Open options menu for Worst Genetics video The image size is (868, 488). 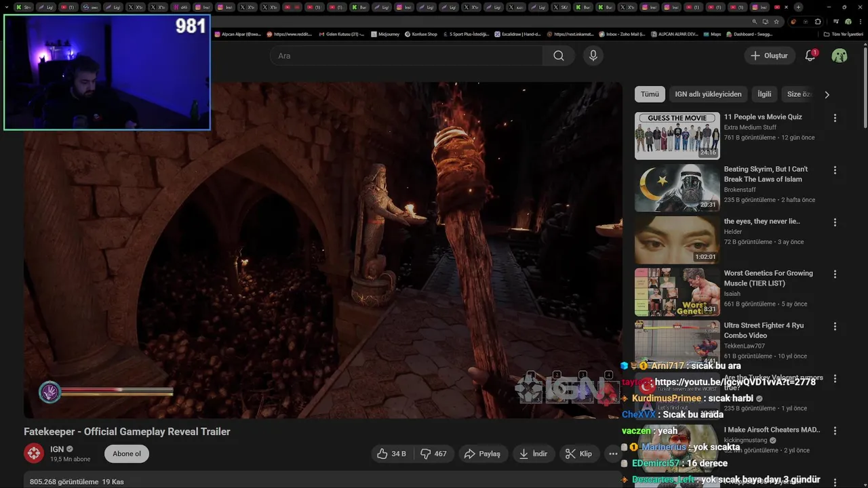pyautogui.click(x=835, y=274)
